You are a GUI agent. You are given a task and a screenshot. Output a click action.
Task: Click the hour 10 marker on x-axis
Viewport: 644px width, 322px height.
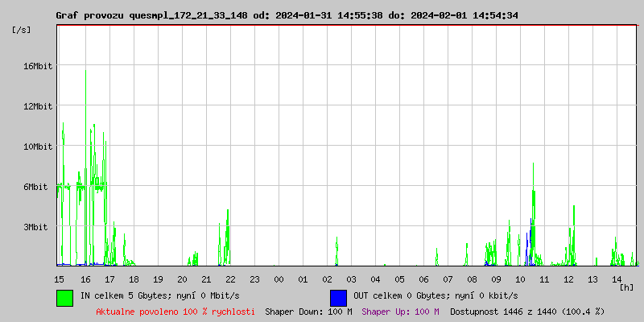point(520,279)
